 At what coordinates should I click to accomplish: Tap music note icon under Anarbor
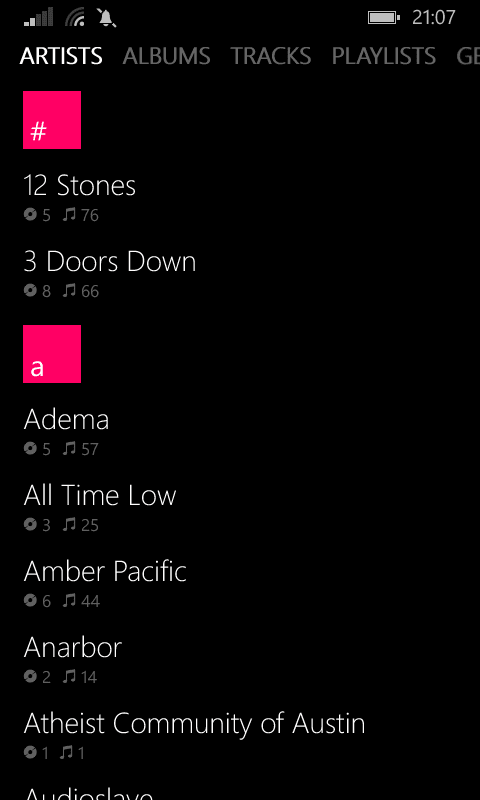click(69, 677)
